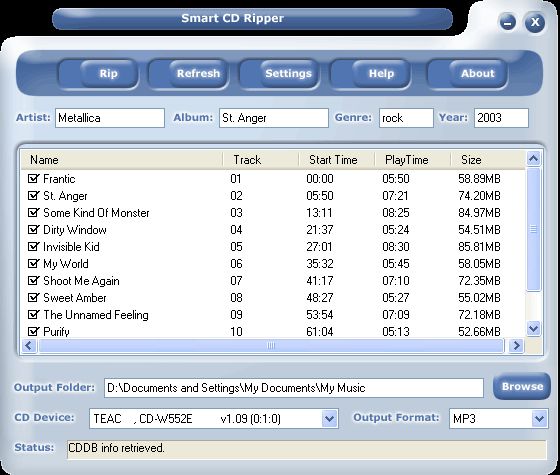Click the 61:04 start time cell

tap(320, 332)
